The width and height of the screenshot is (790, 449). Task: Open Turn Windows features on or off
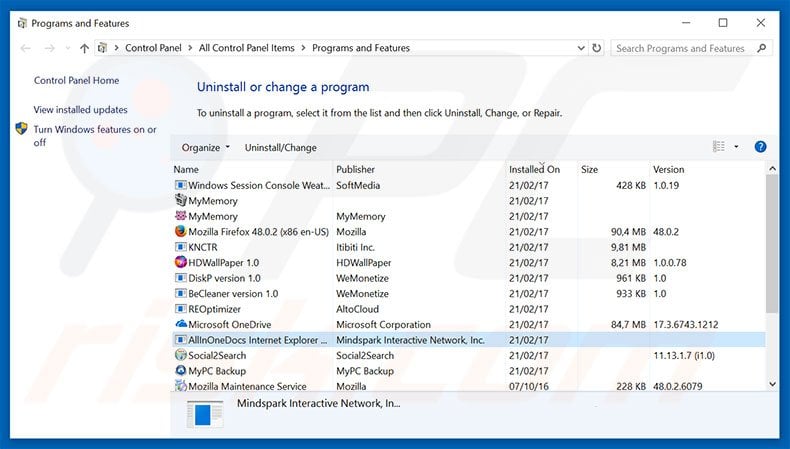pyautogui.click(x=95, y=136)
